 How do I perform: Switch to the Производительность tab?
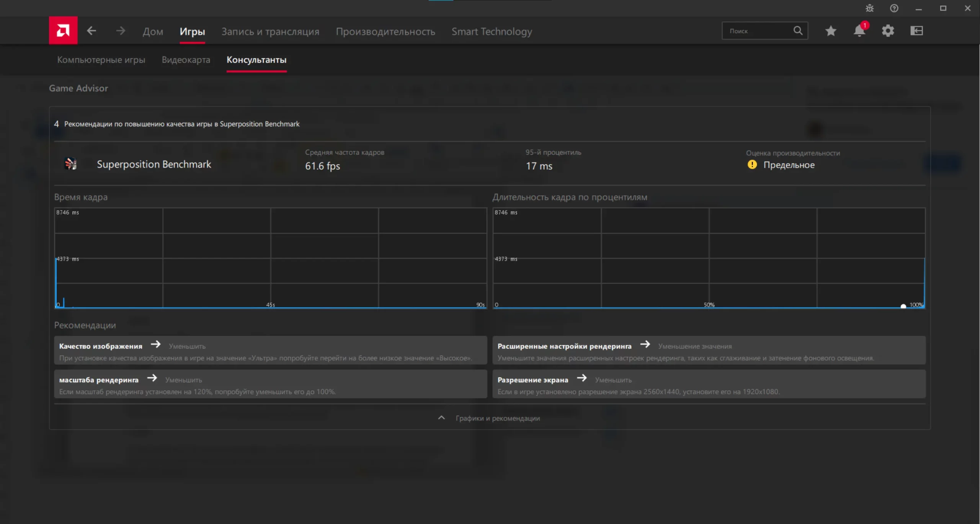pos(385,31)
